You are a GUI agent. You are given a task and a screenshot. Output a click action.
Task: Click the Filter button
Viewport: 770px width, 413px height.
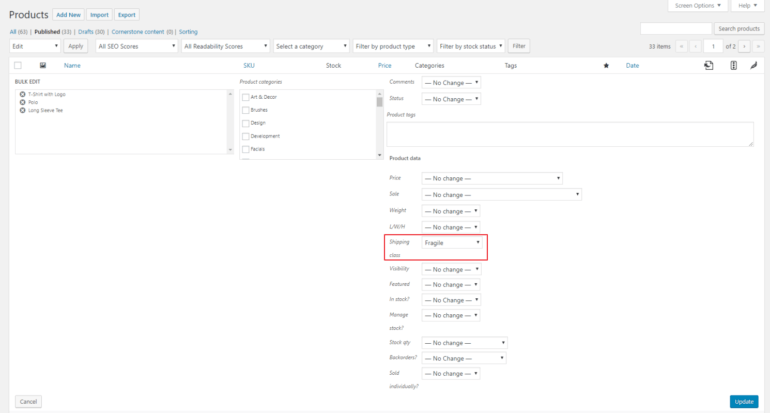pos(519,46)
